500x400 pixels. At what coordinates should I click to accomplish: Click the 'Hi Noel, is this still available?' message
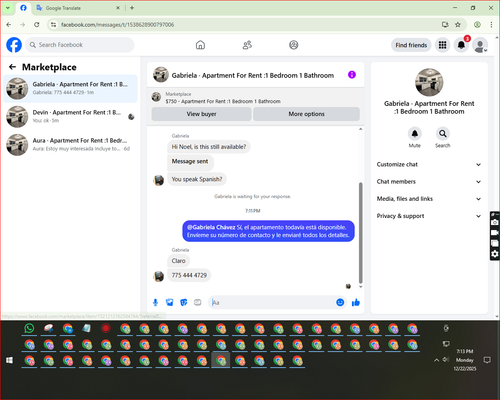pos(209,147)
